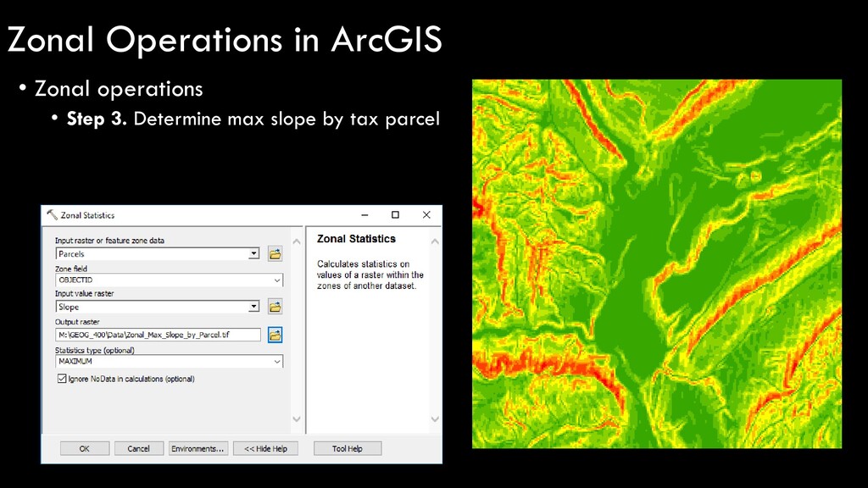Click the 'Output raster' label
The width and height of the screenshot is (868, 488).
pos(77,322)
